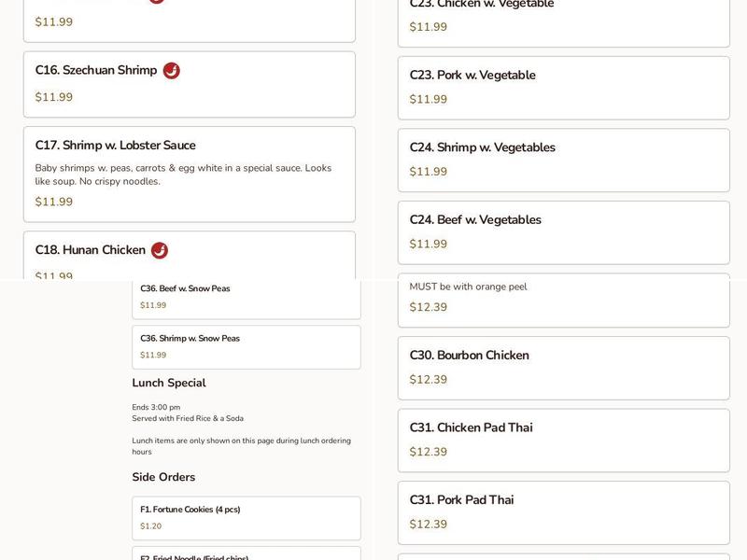Choose C24. Shrimp w. Vegetables
The width and height of the screenshot is (747, 560).
(x=563, y=160)
